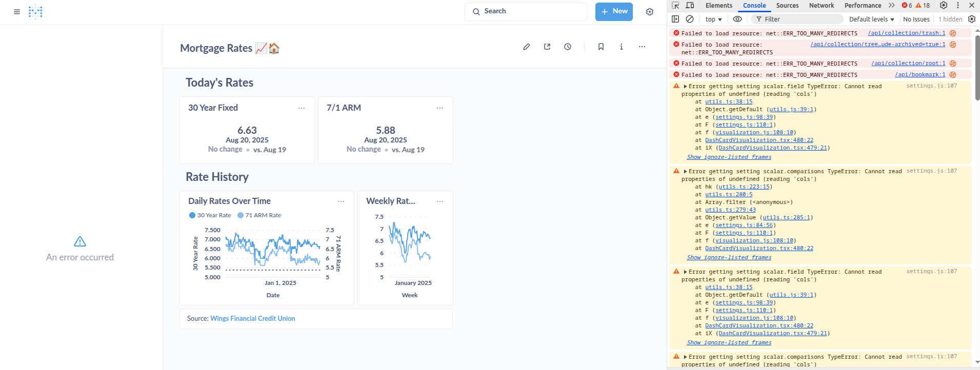Toggle the live expression eye icon
The image size is (980, 370).
tap(737, 19)
